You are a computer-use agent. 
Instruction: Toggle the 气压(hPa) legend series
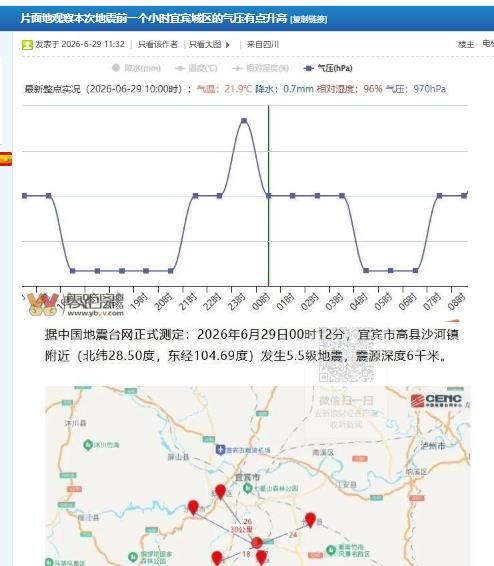(328, 68)
